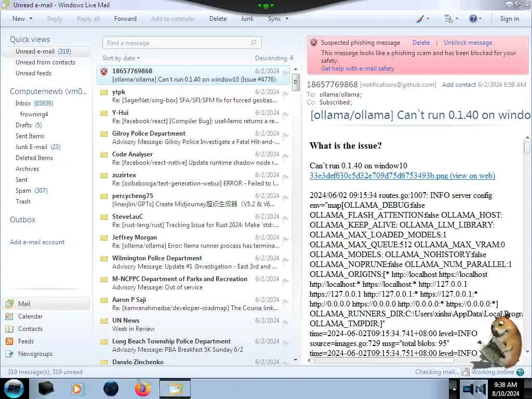Toggle the flag on the zuzirtex message

pos(285,177)
